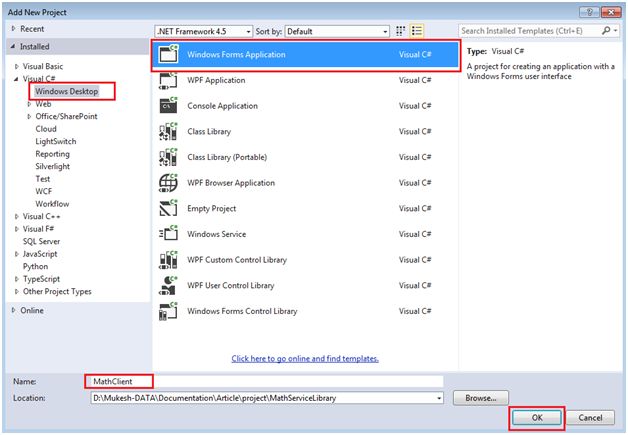The image size is (628, 435).
Task: Open the .NET Framework 4.5 dropdown
Action: tap(203, 31)
